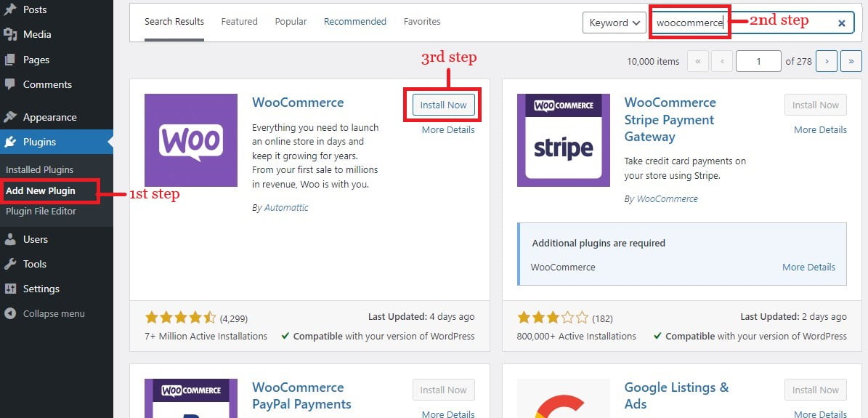868x418 pixels.
Task: Click the WooCommerce PayPal Payments plugin thumbnail
Action: click(x=191, y=398)
